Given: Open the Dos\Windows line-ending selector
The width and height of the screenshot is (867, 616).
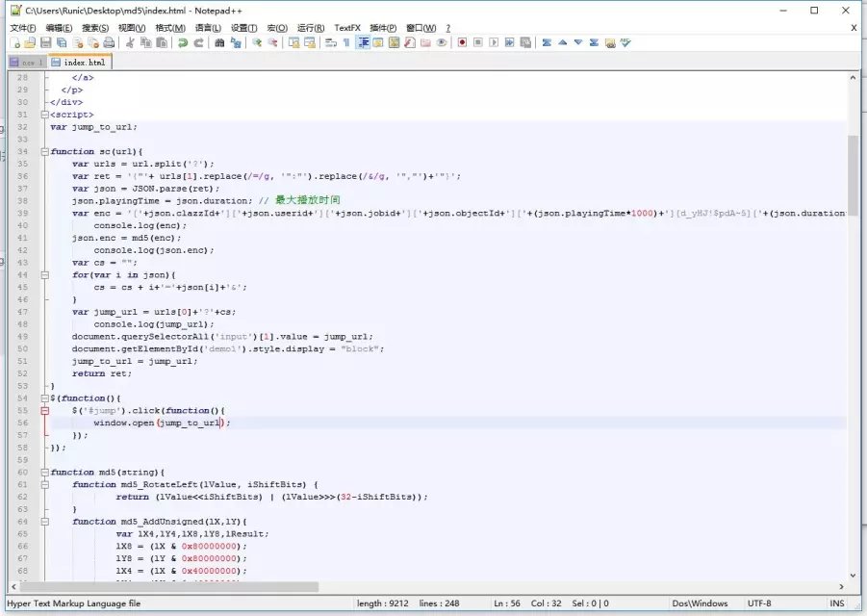Looking at the screenshot, I should (700, 603).
